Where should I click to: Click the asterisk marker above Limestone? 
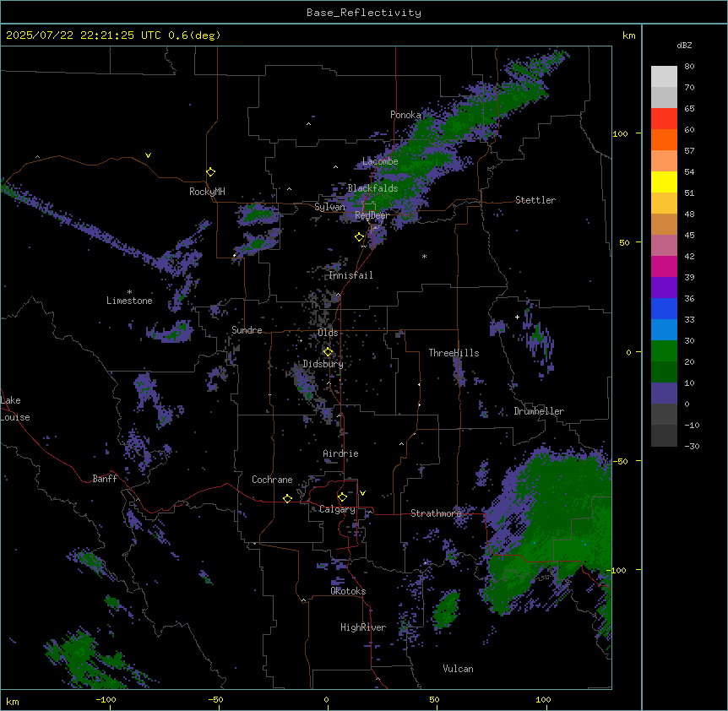(129, 292)
